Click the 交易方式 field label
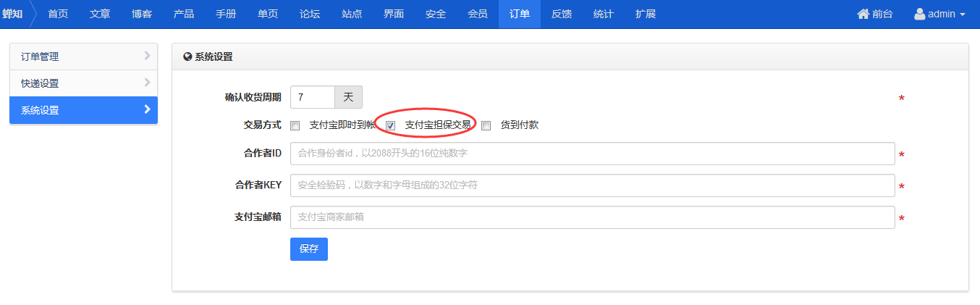The height and width of the screenshot is (305, 980). point(263,125)
